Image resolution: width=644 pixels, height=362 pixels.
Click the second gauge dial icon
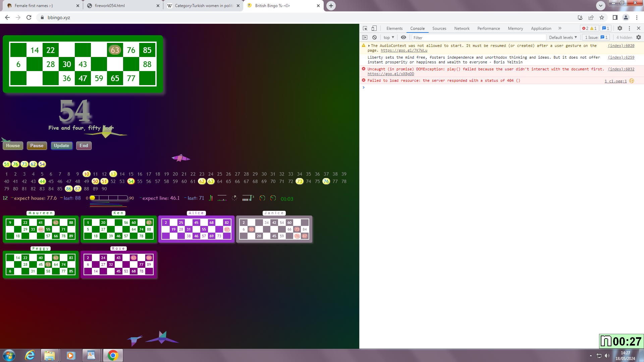coord(272,198)
